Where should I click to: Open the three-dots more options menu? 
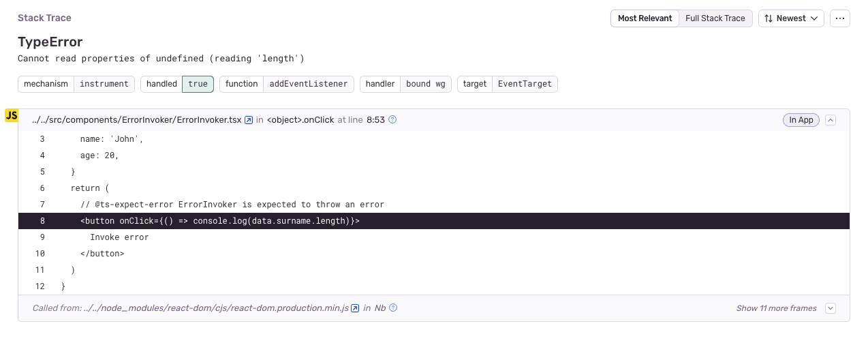click(x=839, y=18)
